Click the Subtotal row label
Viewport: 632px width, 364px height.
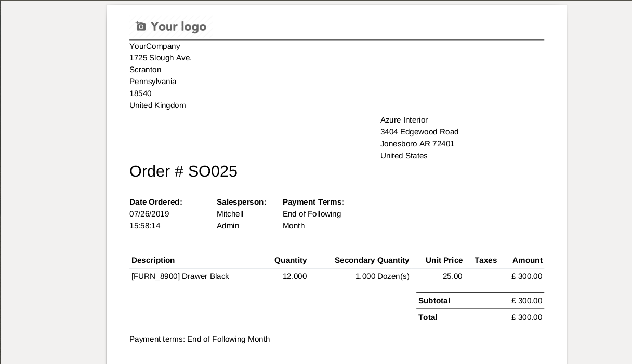(434, 301)
